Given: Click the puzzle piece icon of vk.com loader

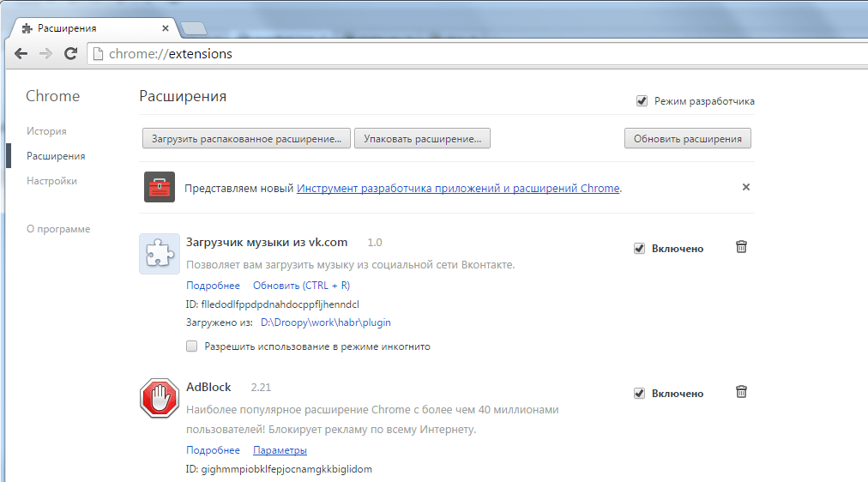Looking at the screenshot, I should pos(160,254).
